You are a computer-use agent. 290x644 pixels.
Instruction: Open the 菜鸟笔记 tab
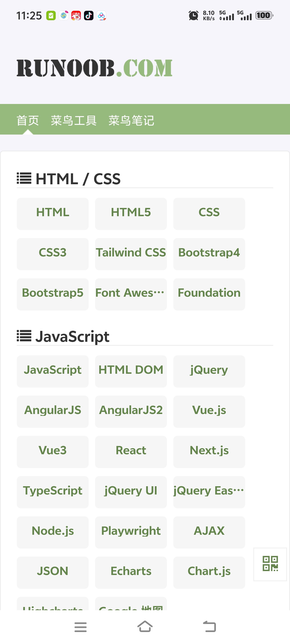click(131, 121)
